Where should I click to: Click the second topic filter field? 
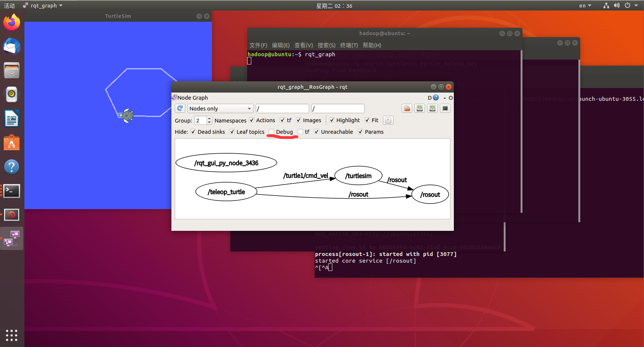coord(338,108)
